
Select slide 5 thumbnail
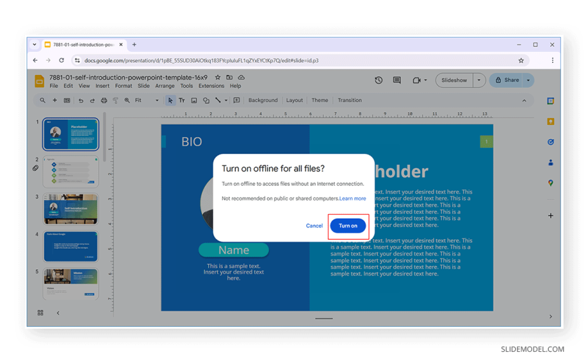[71, 284]
